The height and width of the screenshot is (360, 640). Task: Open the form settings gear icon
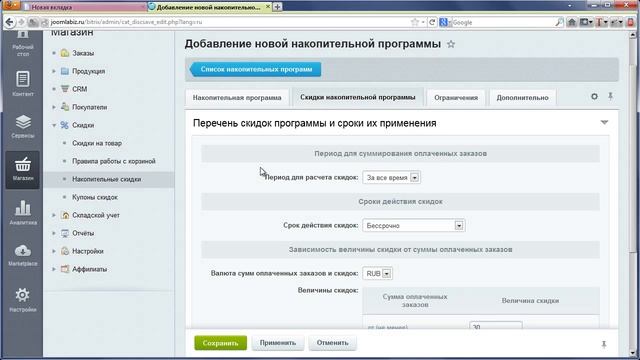(x=594, y=97)
